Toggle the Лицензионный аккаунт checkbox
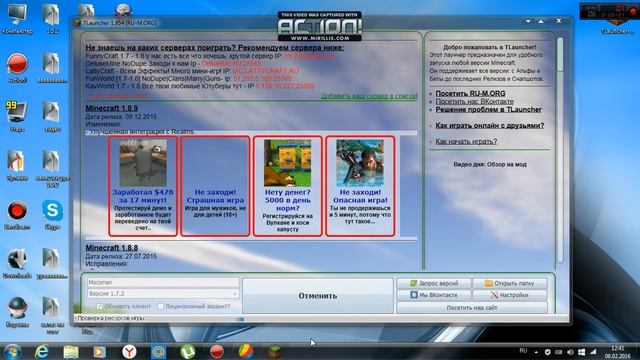The image size is (640, 360). pyautogui.click(x=161, y=306)
